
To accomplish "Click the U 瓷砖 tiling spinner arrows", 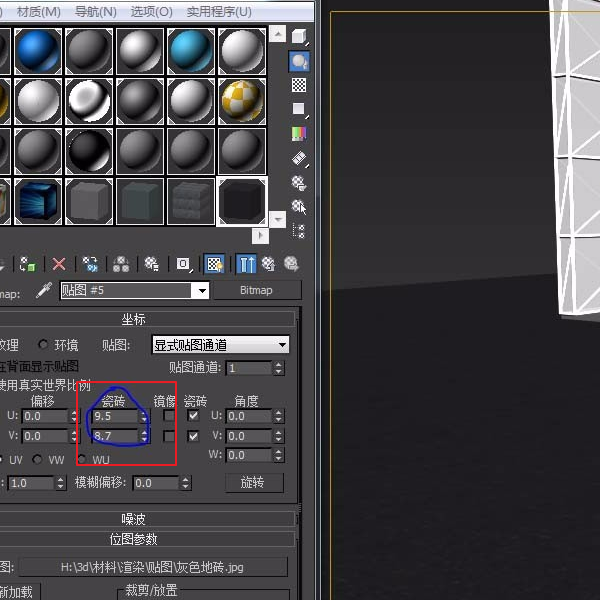I will pyautogui.click(x=144, y=416).
